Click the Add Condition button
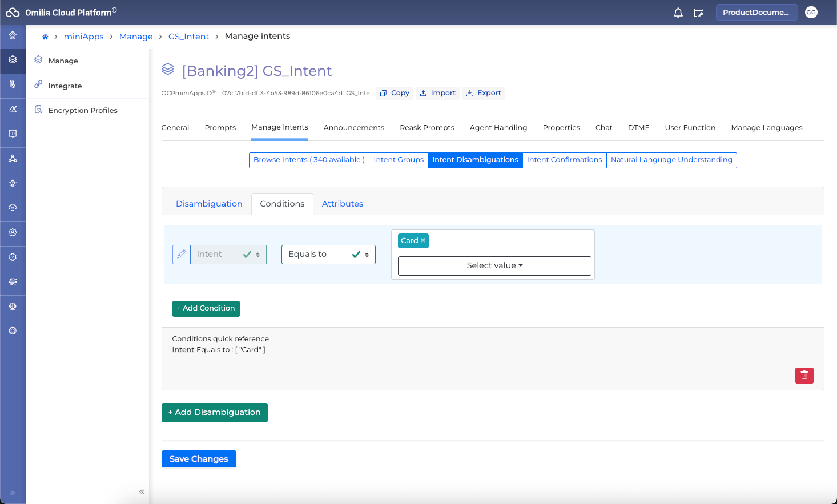Viewport: 837px width, 504px height. pyautogui.click(x=206, y=308)
